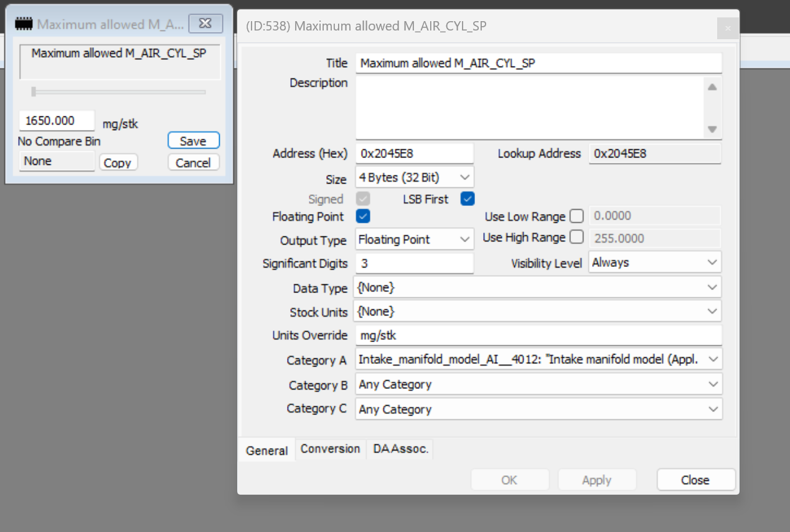The height and width of the screenshot is (532, 790).
Task: Switch to the Conversion tab
Action: pos(330,449)
